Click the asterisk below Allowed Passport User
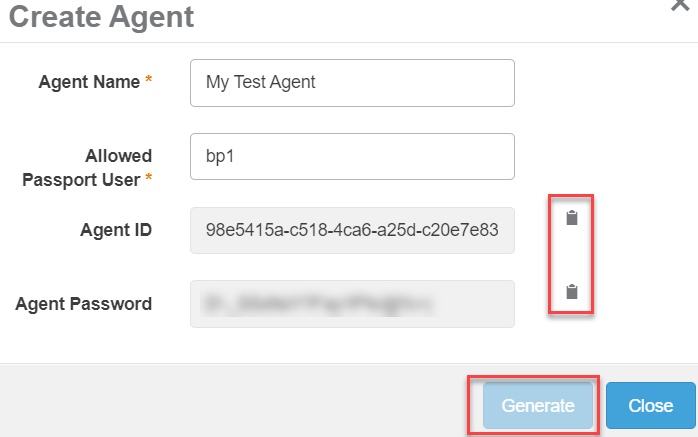Screen dimensions: 698x437 tap(149, 179)
